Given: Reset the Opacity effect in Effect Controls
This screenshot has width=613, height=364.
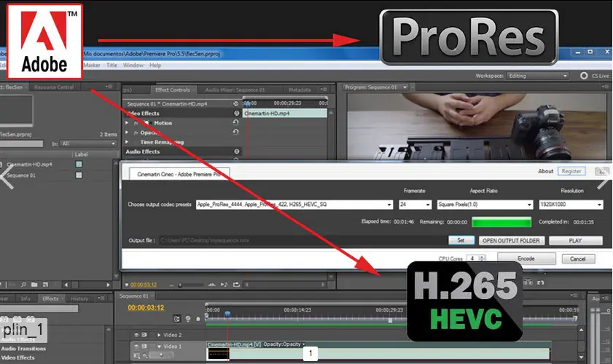Looking at the screenshot, I should coord(235,132).
